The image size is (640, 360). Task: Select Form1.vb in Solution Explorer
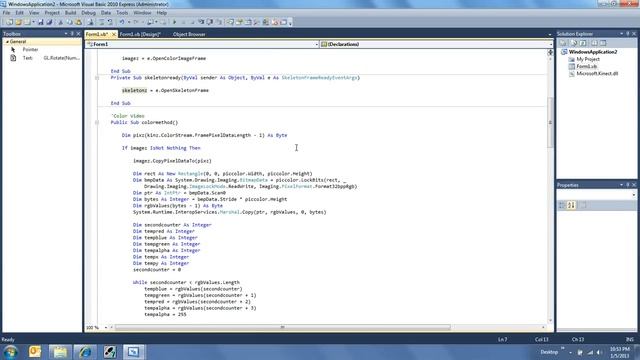[587, 66]
